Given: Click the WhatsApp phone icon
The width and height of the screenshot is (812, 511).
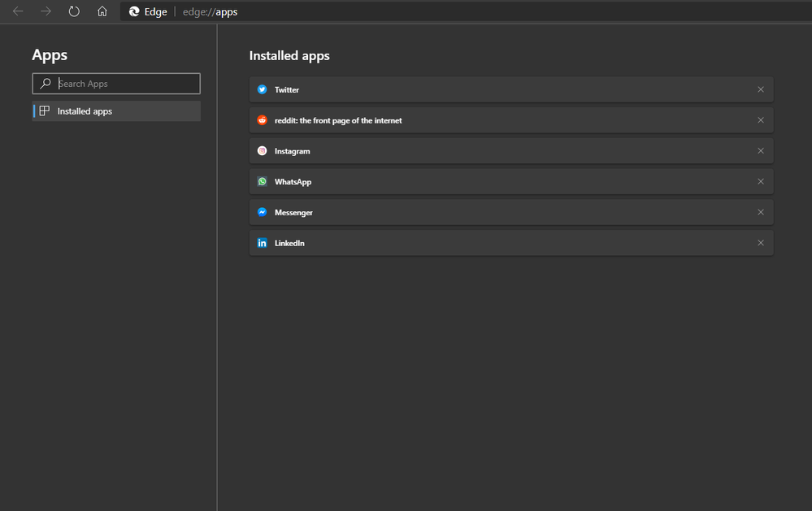Looking at the screenshot, I should 262,182.
